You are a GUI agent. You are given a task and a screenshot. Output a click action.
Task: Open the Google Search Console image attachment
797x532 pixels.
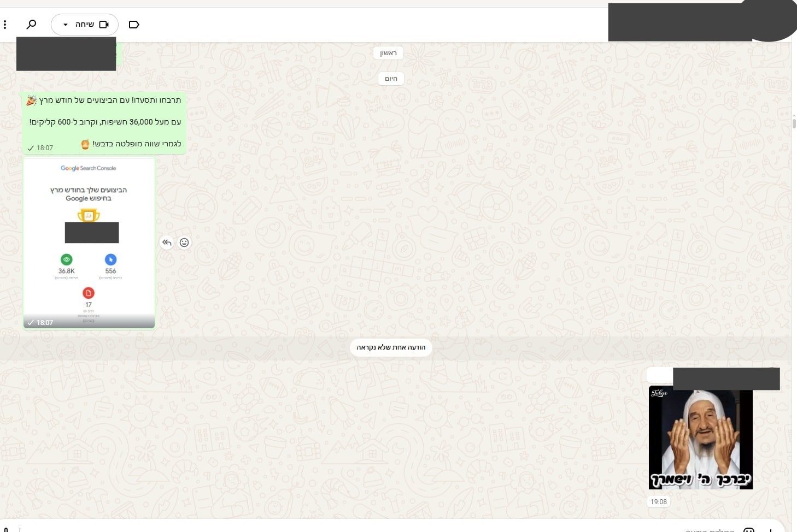89,243
